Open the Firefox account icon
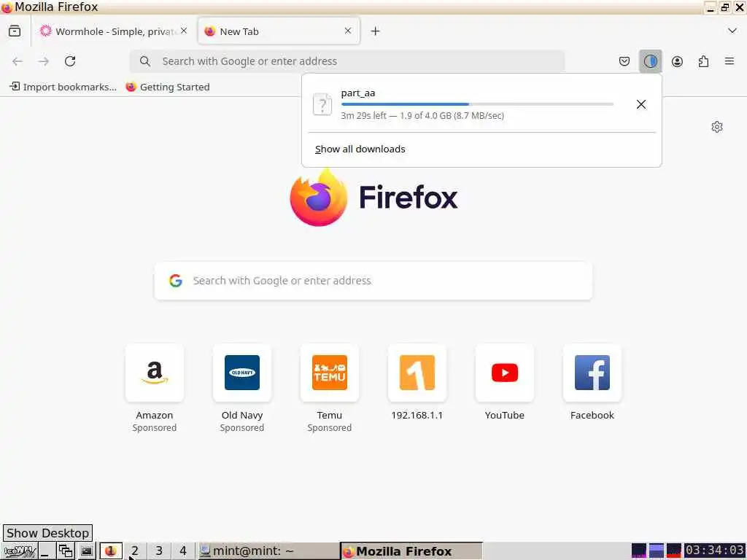 coord(677,61)
